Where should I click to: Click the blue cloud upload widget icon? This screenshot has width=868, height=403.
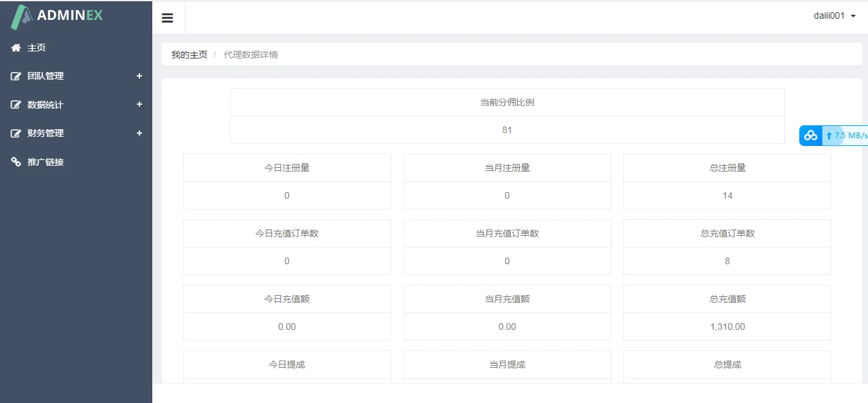tap(811, 136)
